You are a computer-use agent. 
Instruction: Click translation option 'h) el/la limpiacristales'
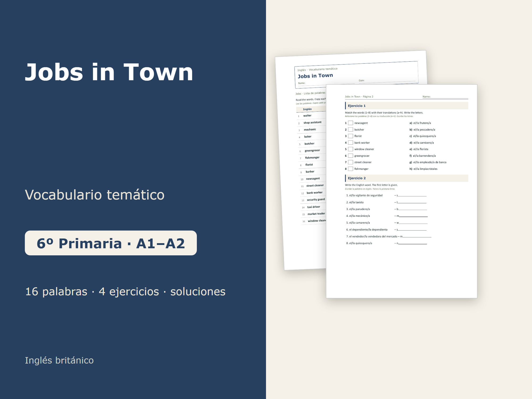(x=423, y=169)
